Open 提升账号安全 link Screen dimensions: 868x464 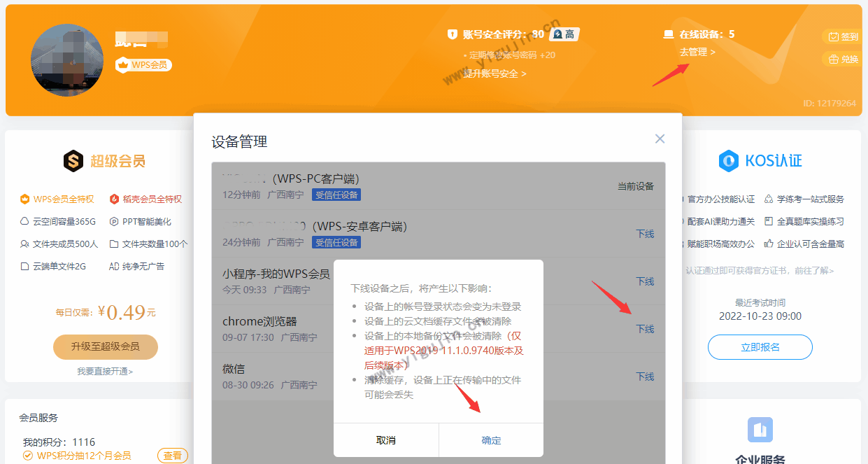495,73
